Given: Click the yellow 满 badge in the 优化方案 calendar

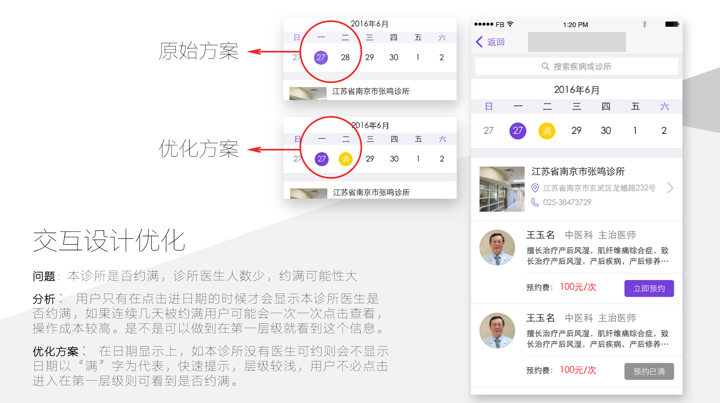Looking at the screenshot, I should [345, 159].
